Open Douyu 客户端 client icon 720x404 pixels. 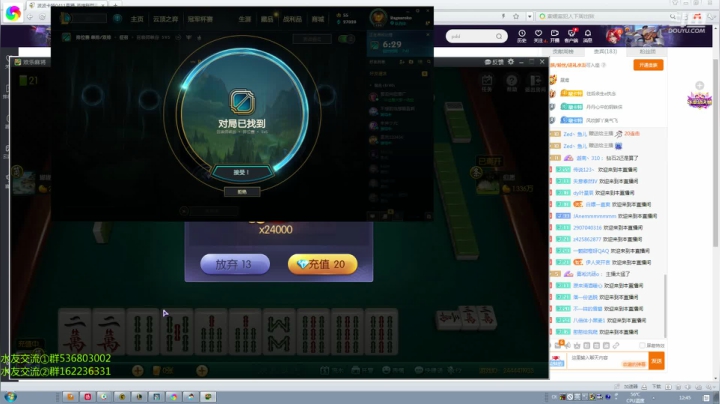(571, 36)
